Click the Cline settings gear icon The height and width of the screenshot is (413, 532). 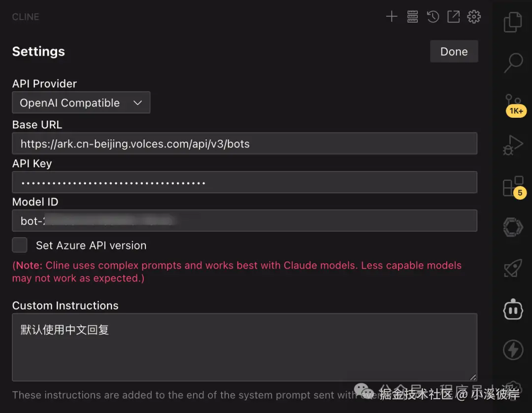tap(474, 17)
